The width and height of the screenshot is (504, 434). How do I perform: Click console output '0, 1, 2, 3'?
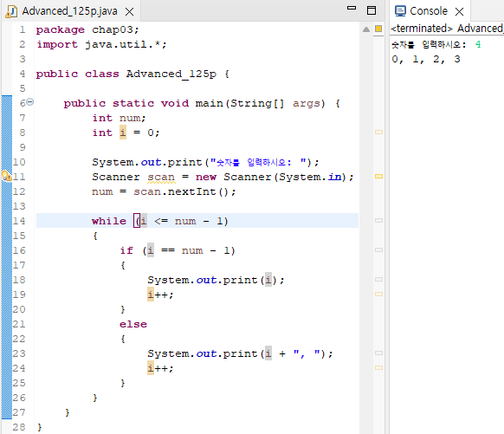point(426,60)
